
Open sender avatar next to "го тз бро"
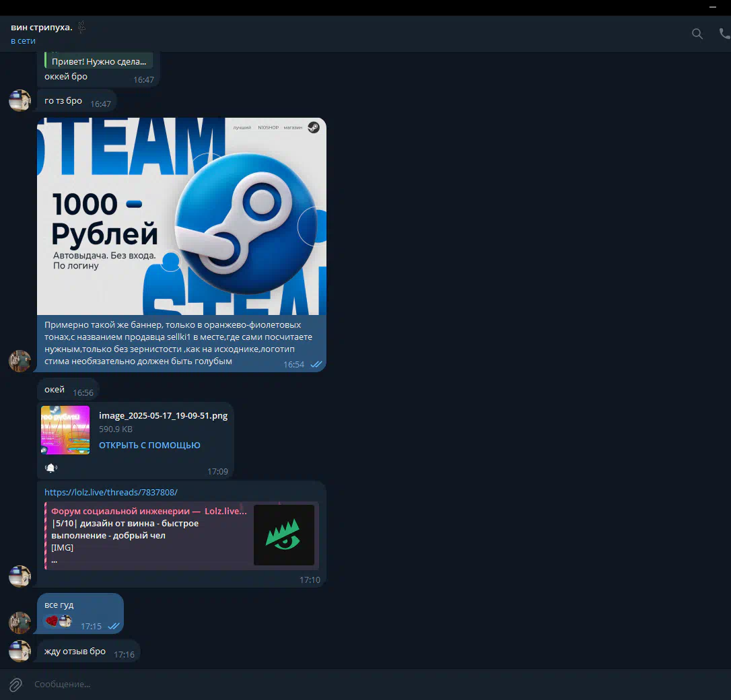pos(20,101)
